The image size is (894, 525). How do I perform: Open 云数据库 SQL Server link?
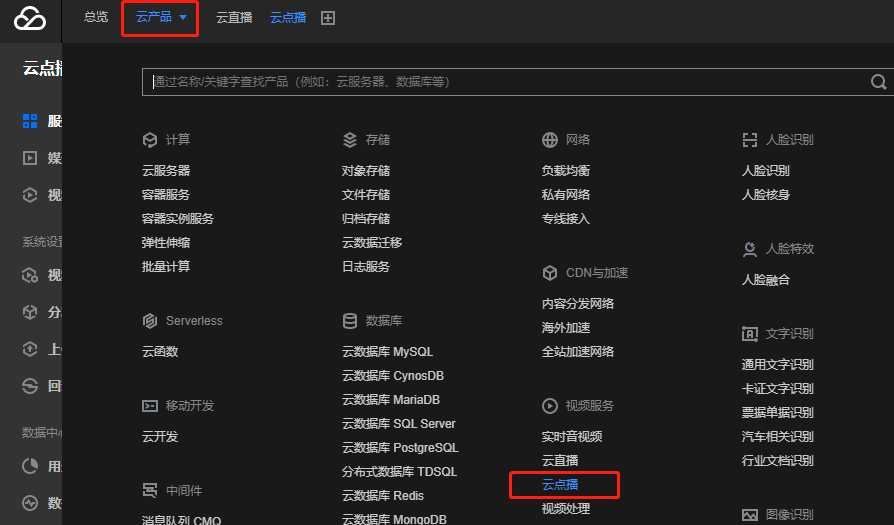tap(399, 424)
